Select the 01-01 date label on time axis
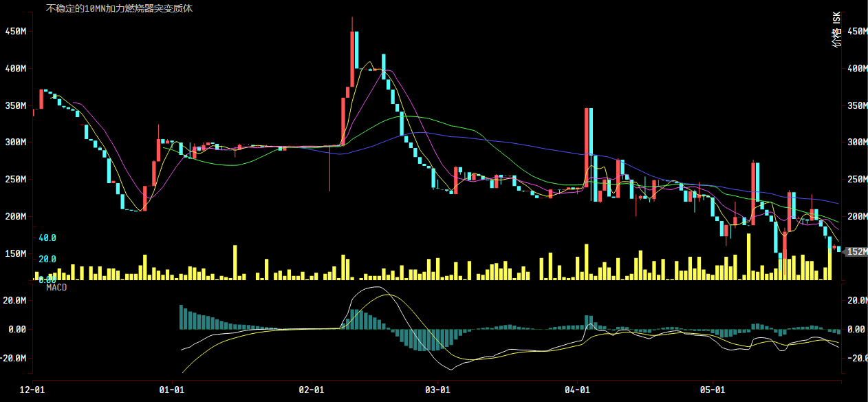868x402 pixels. point(171,390)
